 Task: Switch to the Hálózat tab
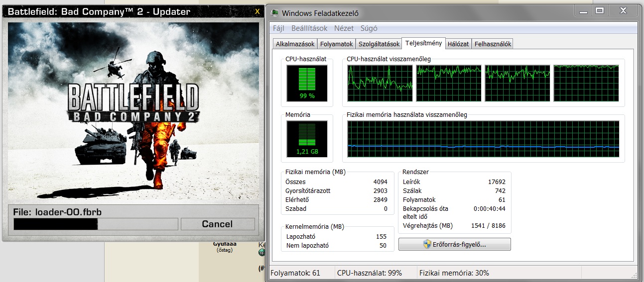click(x=458, y=44)
